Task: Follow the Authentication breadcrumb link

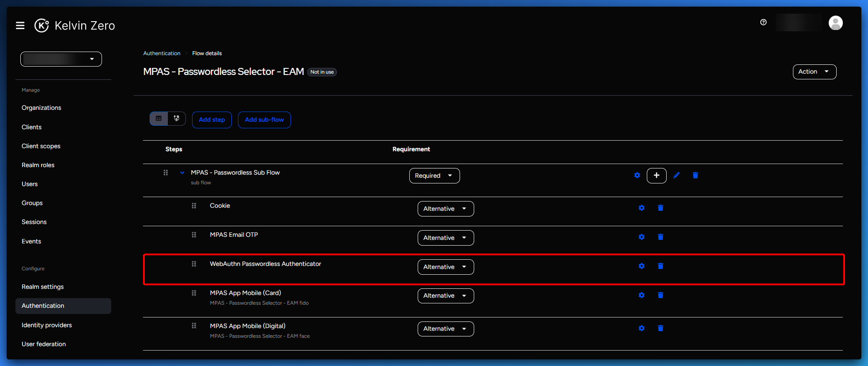Action: (162, 53)
